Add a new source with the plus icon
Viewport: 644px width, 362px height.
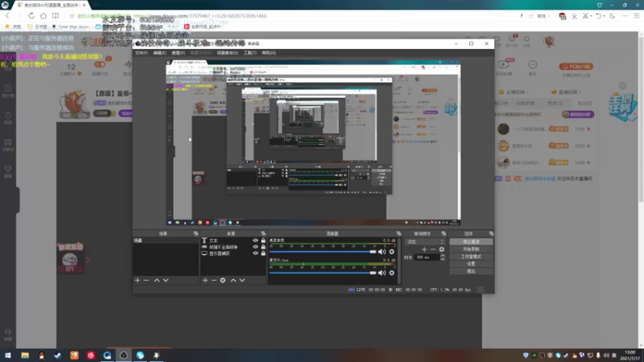[205, 280]
